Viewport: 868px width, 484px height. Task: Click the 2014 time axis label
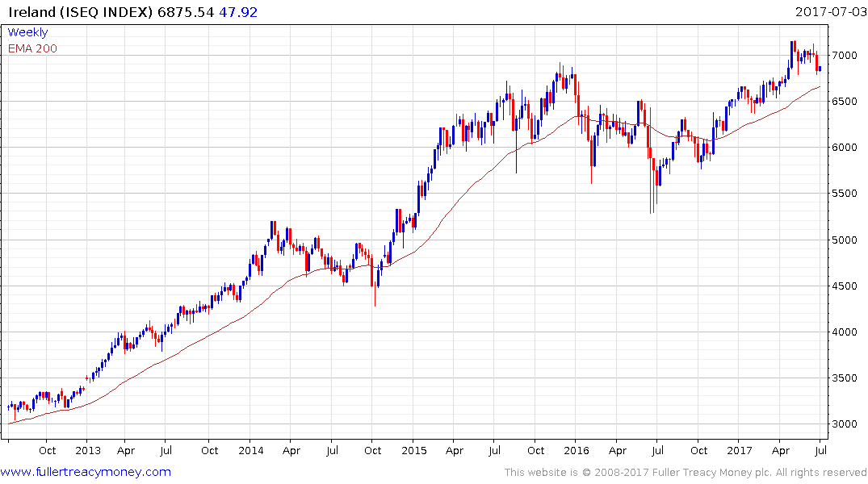point(251,450)
